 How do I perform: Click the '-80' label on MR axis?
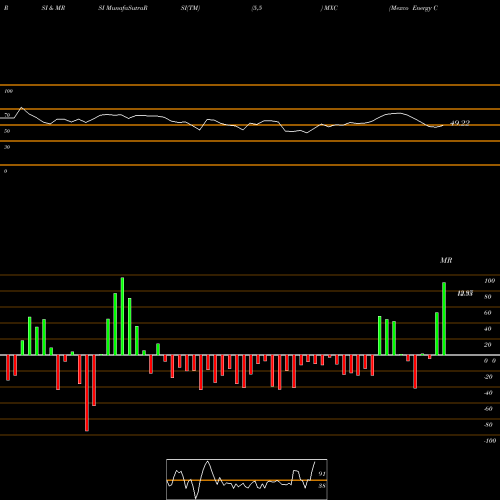[488, 425]
